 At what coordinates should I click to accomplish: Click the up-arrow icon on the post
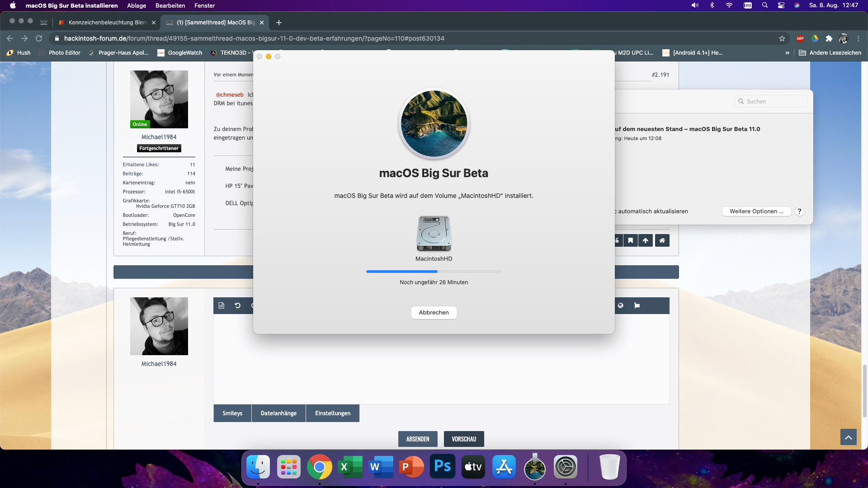[646, 240]
